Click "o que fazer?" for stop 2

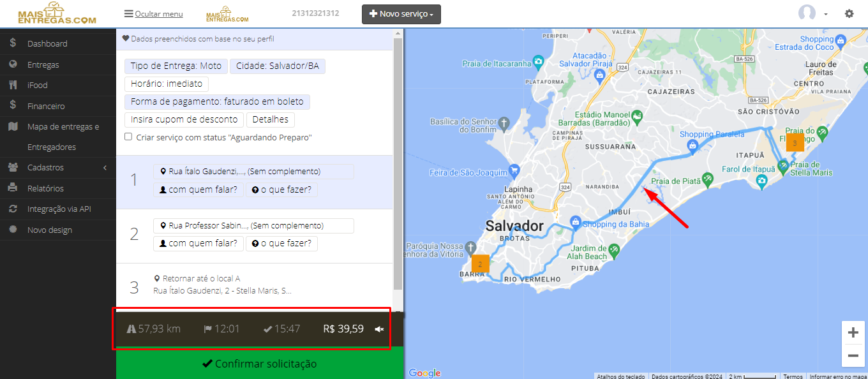pos(281,243)
